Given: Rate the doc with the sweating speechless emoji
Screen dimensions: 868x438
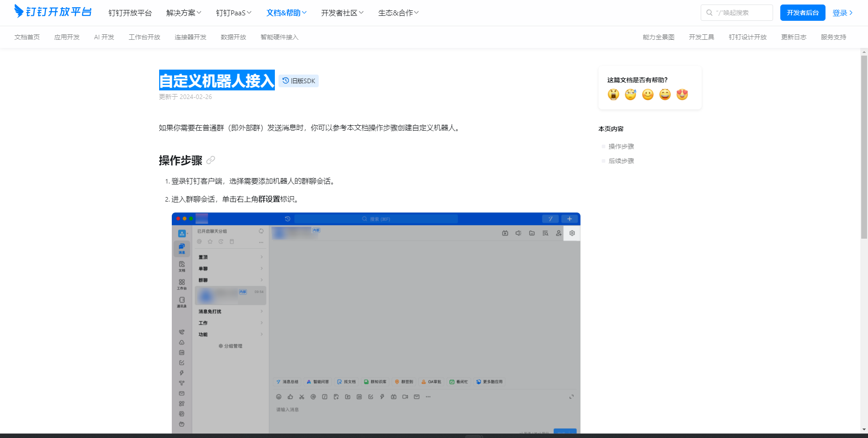Looking at the screenshot, I should click(x=631, y=94).
